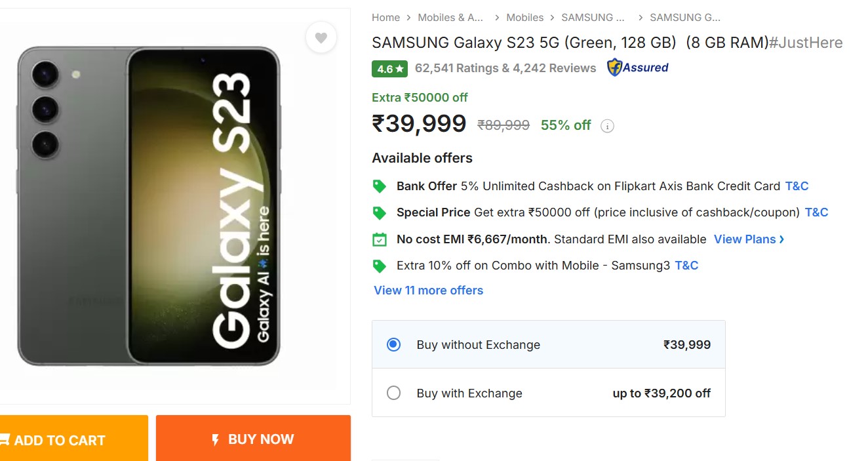Click the Combo offer green tag icon
The width and height of the screenshot is (868, 461).
point(380,266)
